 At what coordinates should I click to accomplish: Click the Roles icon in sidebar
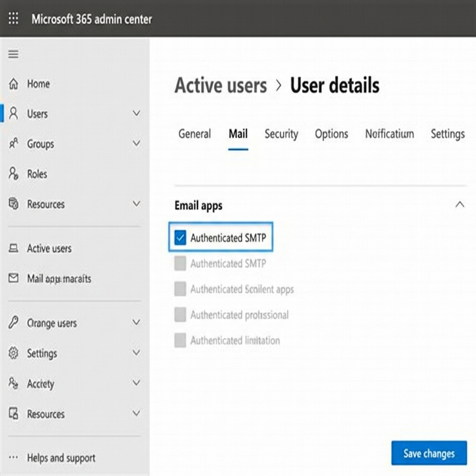tap(13, 174)
